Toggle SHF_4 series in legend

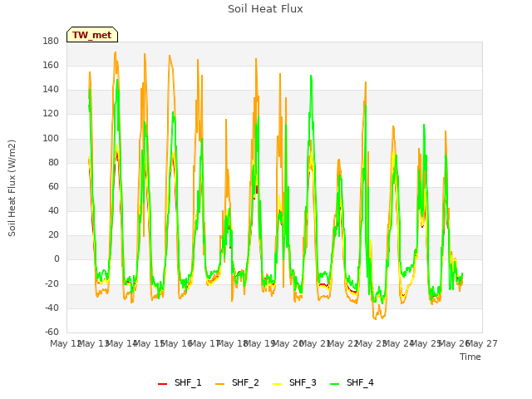pos(352,382)
